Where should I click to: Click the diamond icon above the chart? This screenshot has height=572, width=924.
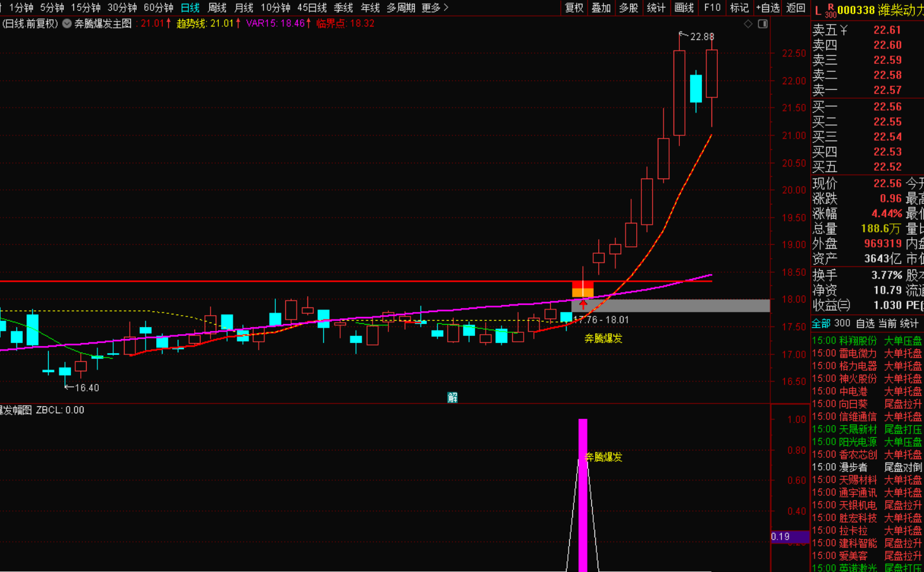748,23
